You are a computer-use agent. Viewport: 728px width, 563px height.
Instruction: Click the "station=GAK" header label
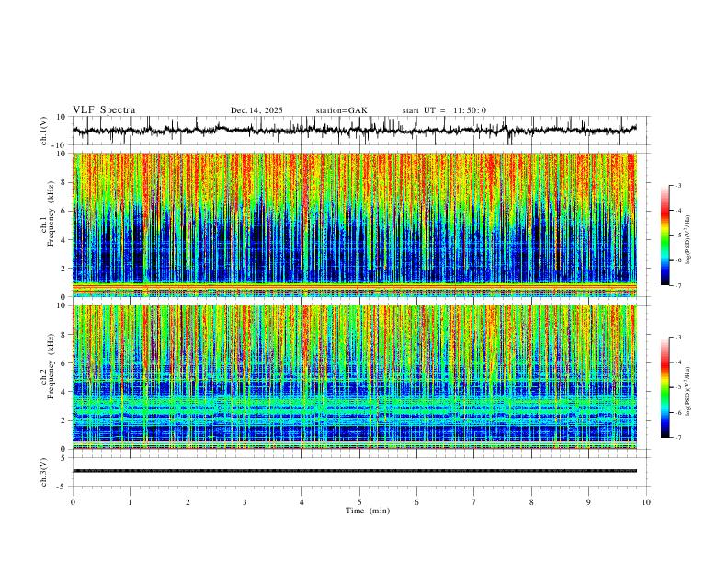pos(341,110)
